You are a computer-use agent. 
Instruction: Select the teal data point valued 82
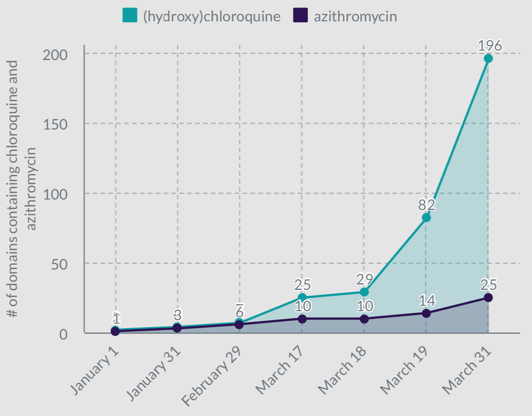click(426, 217)
